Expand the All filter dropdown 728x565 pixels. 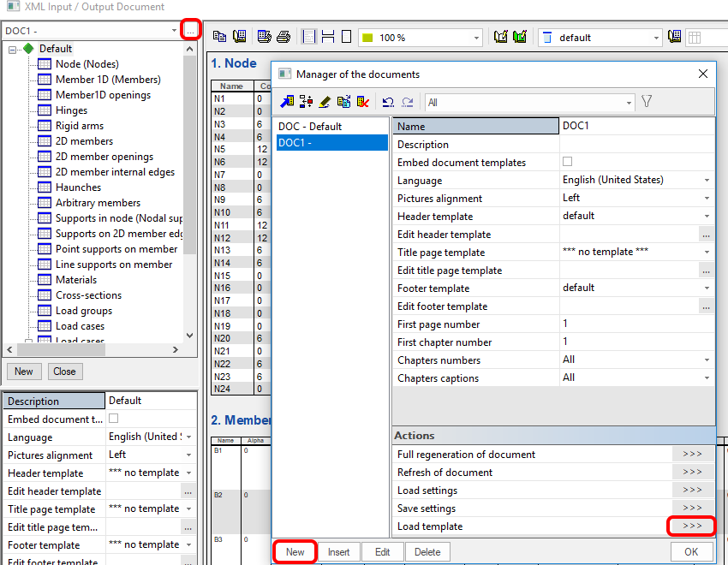[x=629, y=103]
